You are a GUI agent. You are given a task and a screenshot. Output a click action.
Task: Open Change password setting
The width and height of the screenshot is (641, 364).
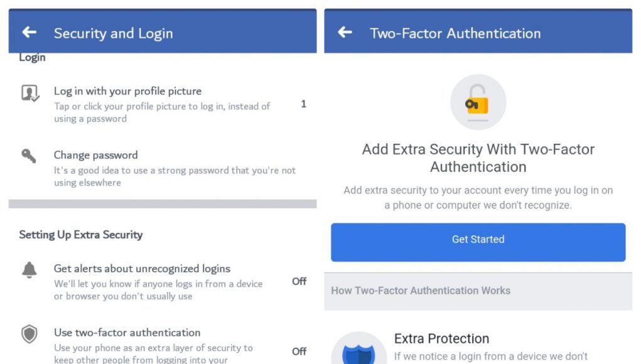tap(163, 168)
